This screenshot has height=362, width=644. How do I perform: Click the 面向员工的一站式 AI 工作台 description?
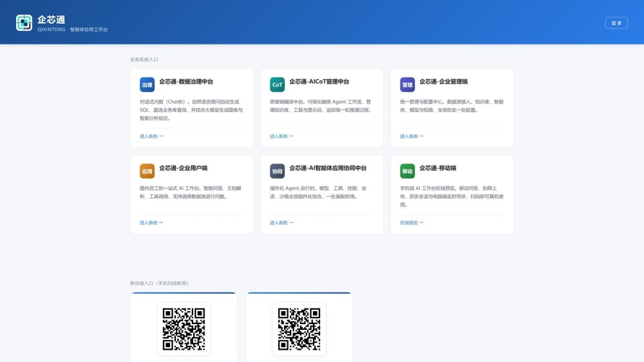coord(191,193)
